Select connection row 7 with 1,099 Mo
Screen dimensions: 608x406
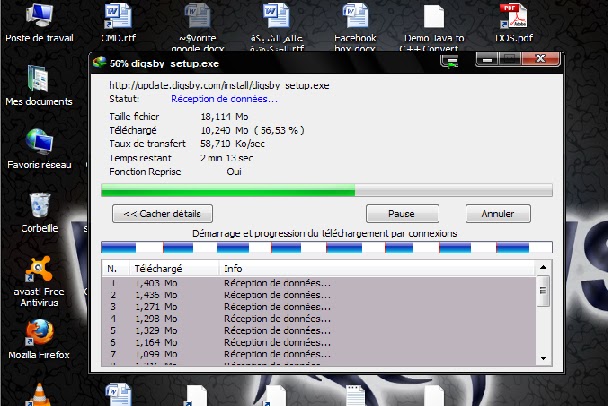click(318, 354)
